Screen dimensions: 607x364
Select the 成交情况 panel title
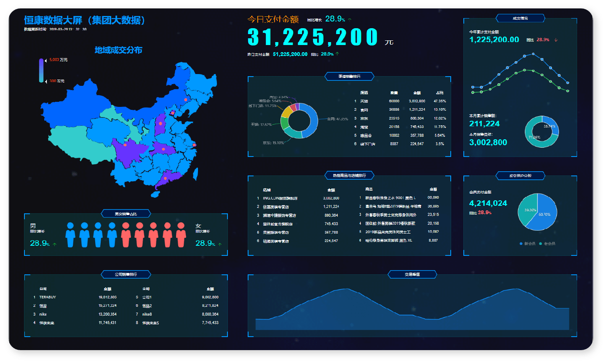(520, 19)
